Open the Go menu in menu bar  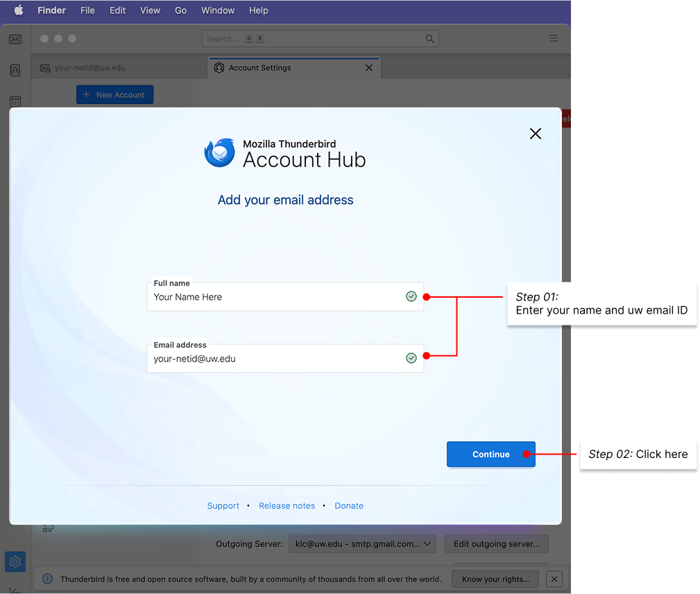click(x=180, y=10)
